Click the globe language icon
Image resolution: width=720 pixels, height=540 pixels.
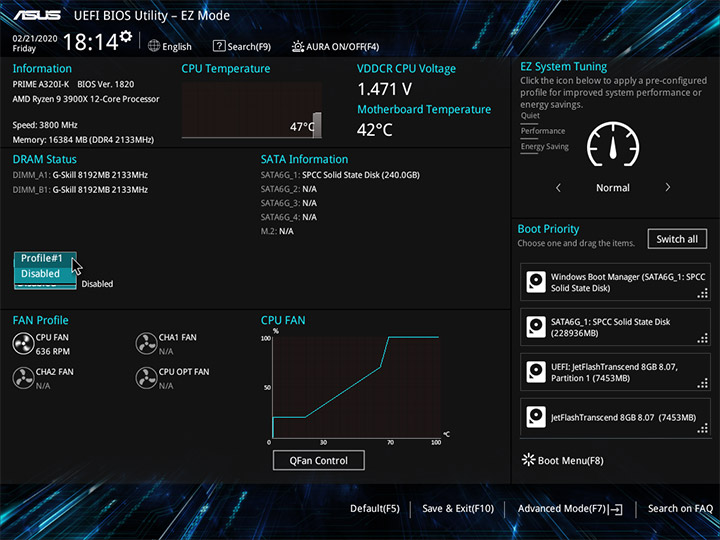(154, 46)
